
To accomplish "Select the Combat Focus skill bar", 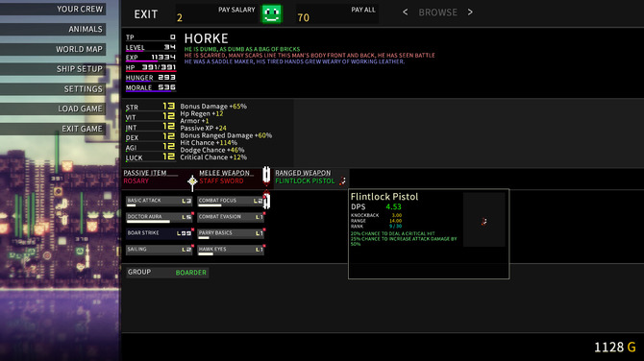I will tap(231, 201).
